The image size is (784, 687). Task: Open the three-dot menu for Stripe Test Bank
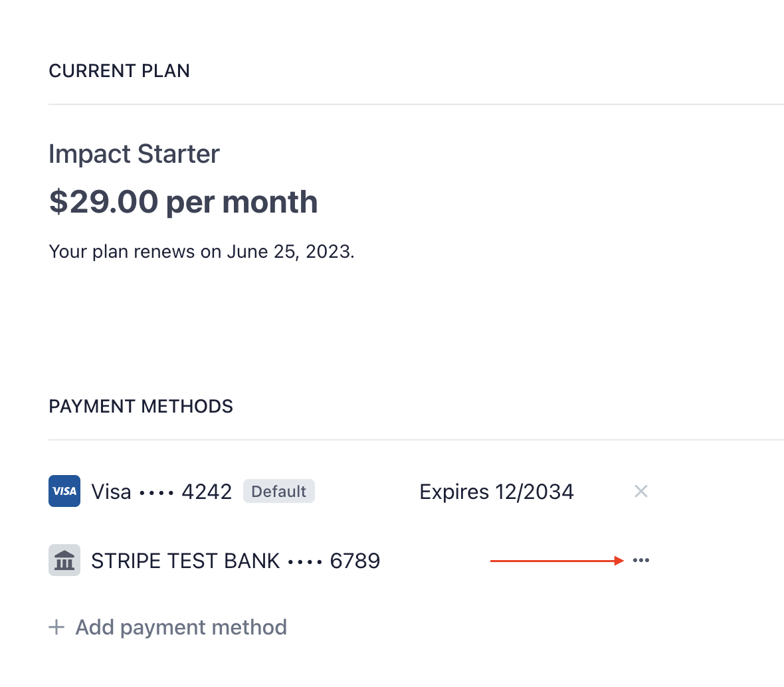click(x=641, y=561)
